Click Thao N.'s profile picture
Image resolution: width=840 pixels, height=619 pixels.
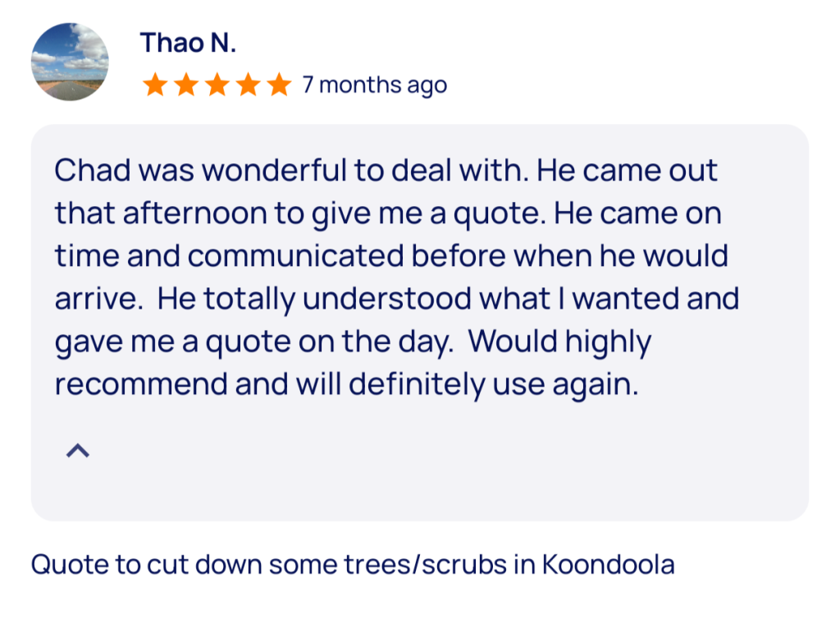point(70,62)
